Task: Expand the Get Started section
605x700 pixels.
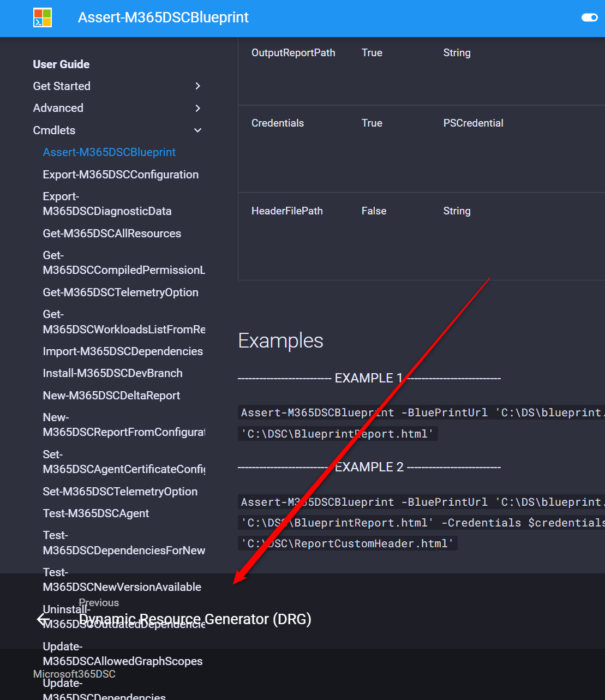Action: tap(197, 86)
